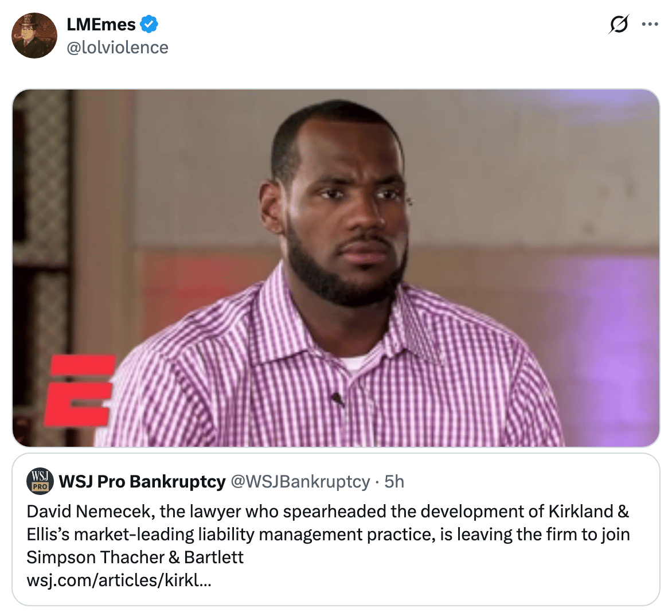Screen dimensions: 672x616
Task: Click the 'Simpson Thacher & Bartlett' text line
Action: [x=135, y=557]
